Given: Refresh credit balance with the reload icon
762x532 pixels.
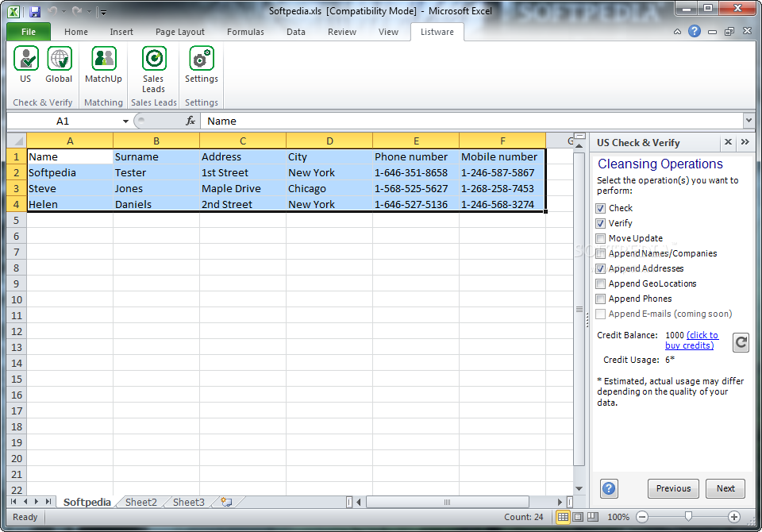Looking at the screenshot, I should (741, 343).
